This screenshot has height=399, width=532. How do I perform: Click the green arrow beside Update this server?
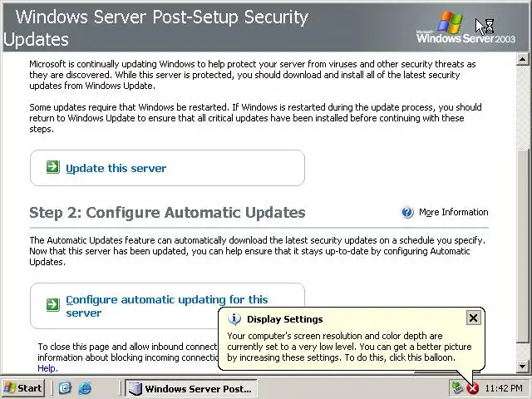point(52,168)
